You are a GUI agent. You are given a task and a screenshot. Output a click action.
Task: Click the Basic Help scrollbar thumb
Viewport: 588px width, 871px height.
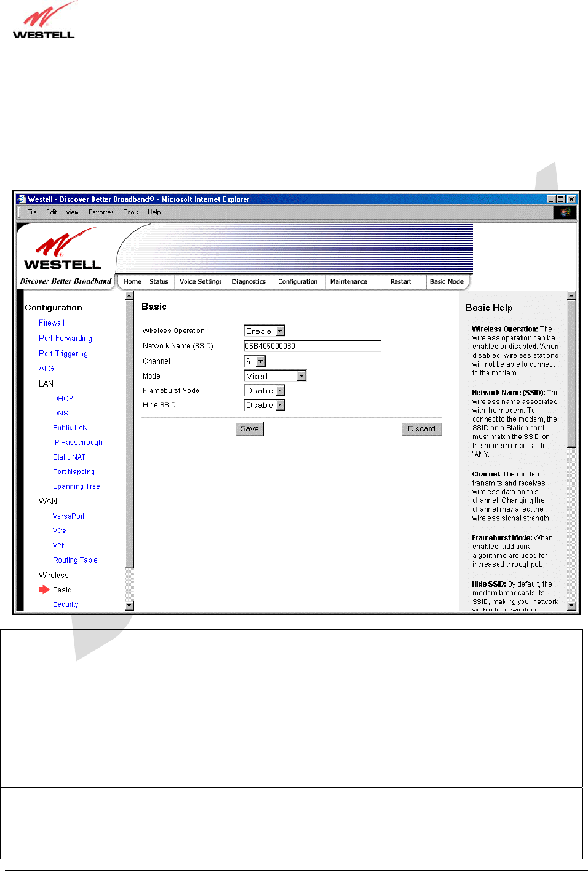(571, 374)
